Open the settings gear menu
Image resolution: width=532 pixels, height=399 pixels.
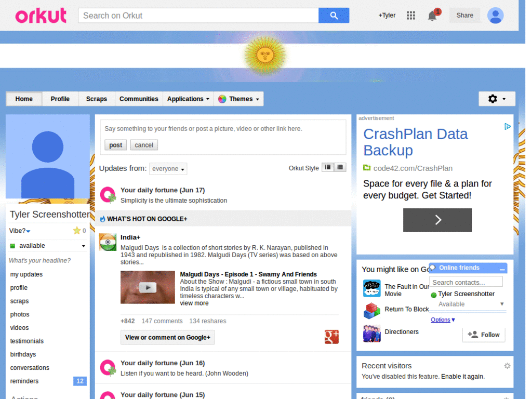click(497, 99)
